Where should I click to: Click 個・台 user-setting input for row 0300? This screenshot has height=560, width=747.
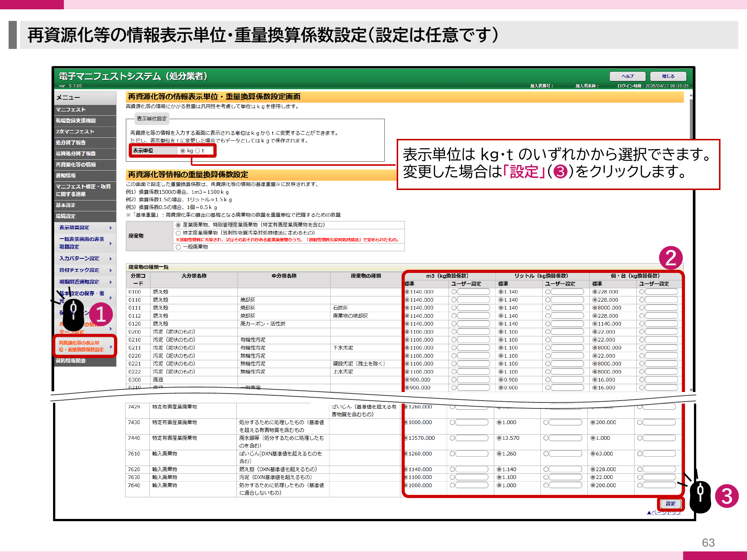[x=661, y=380]
